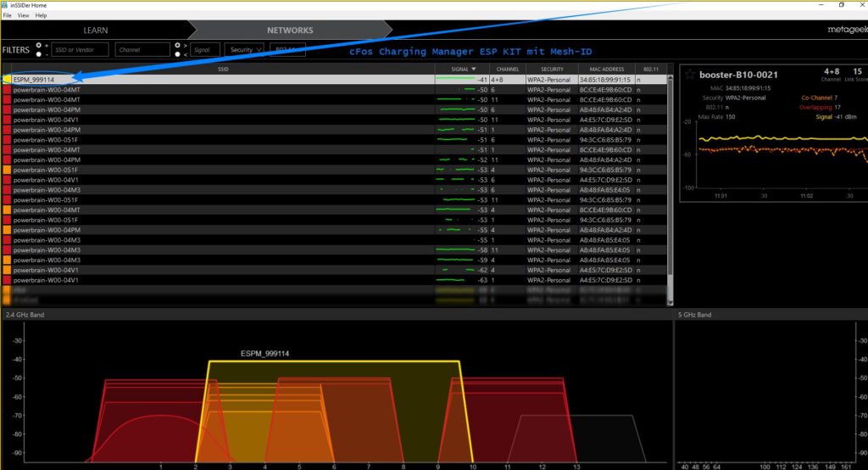868x470 pixels.
Task: Select powerbrain-W00-04PM on channel 6
Action: (334, 109)
